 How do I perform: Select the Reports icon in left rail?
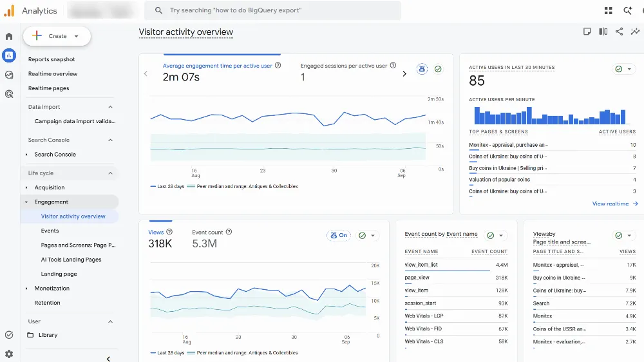tap(9, 55)
